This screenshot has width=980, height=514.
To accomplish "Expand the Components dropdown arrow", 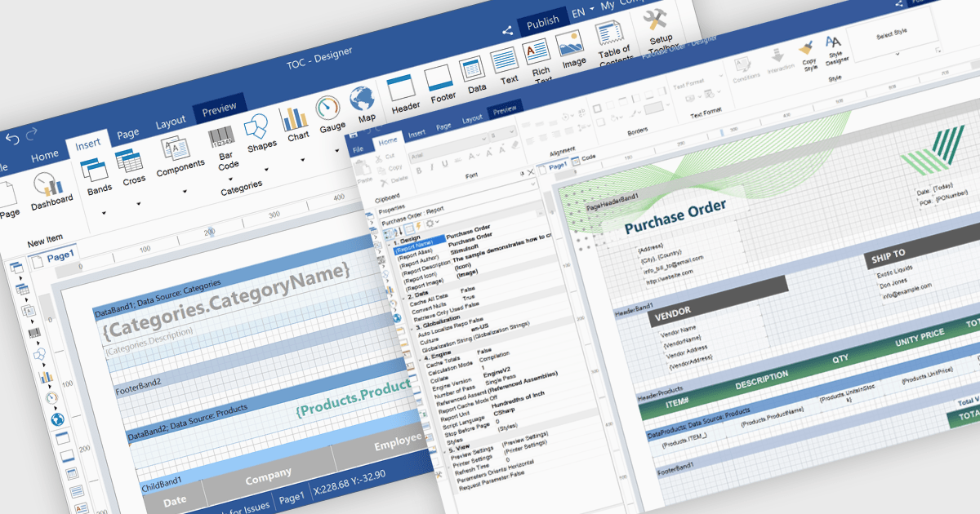I will click(x=185, y=193).
